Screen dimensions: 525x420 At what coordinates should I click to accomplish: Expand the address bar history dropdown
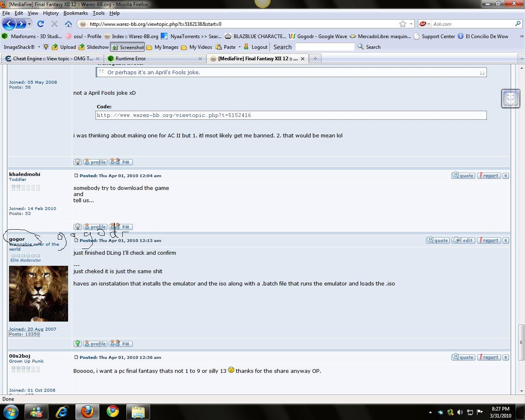click(411, 24)
